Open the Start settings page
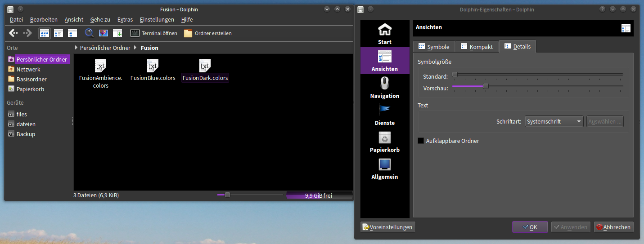644x244 pixels. pyautogui.click(x=385, y=34)
